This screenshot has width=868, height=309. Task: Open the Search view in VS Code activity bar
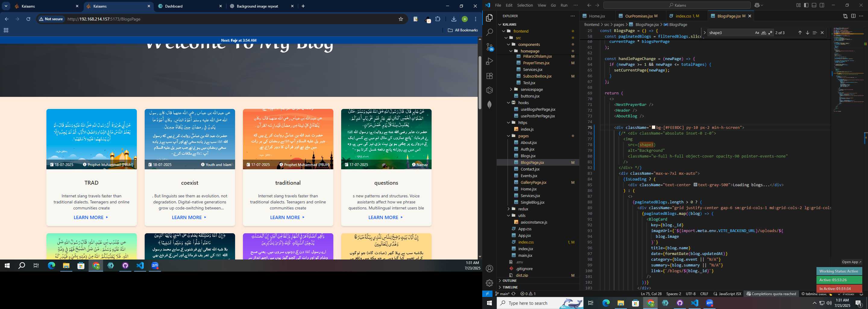[x=489, y=32]
